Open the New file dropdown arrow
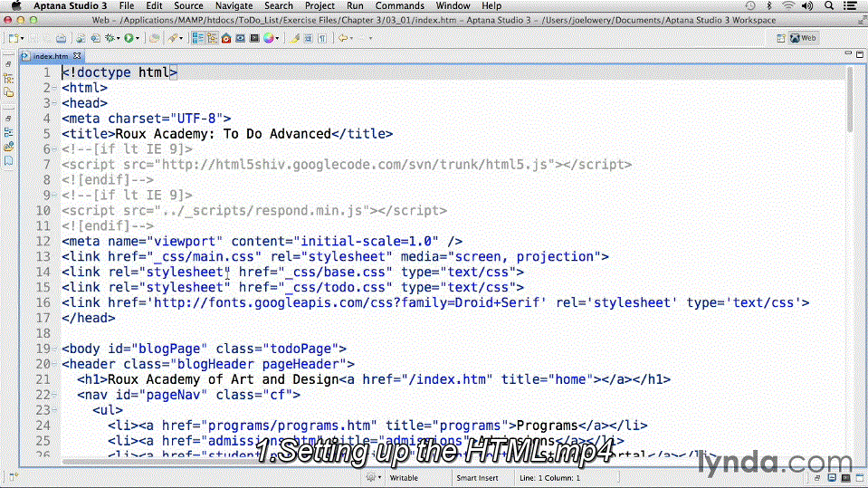Screen dimensions: 868x488 (x=22, y=39)
